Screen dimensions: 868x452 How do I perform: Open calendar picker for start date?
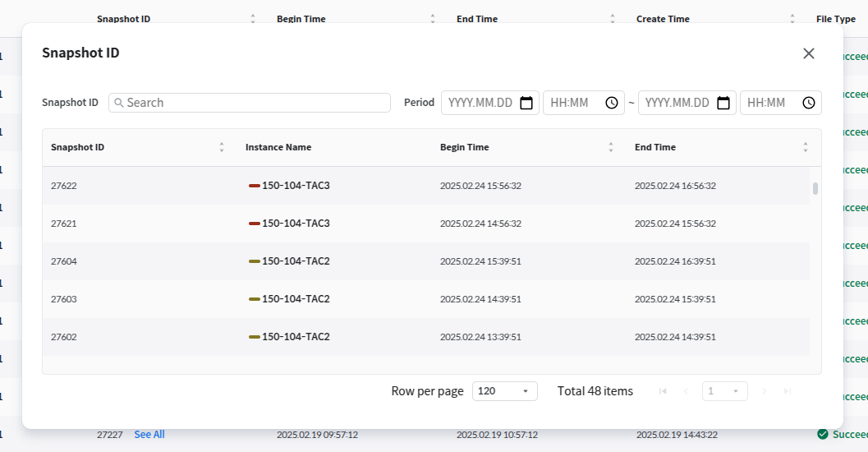(526, 103)
